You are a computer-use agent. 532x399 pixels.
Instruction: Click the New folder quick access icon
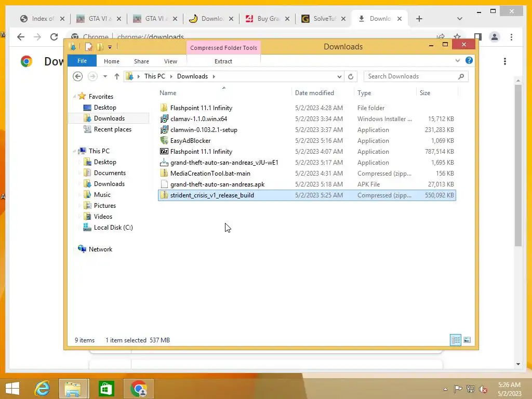[100, 47]
